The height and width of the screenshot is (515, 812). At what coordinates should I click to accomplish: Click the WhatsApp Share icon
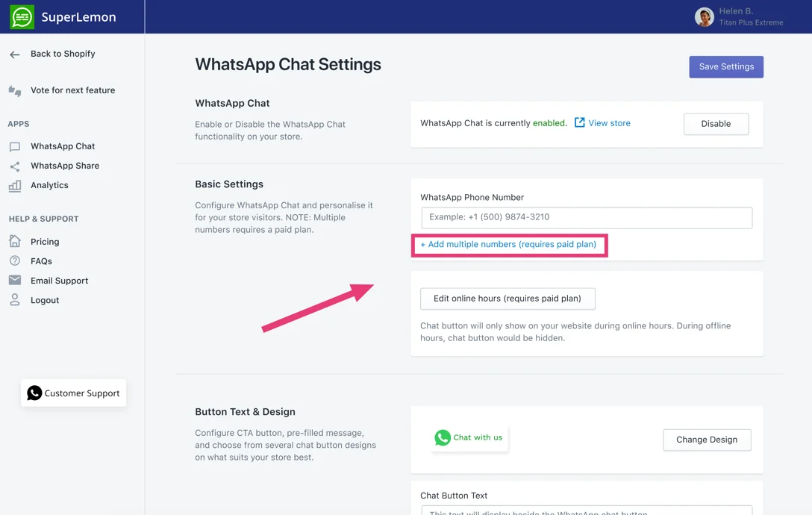point(15,166)
